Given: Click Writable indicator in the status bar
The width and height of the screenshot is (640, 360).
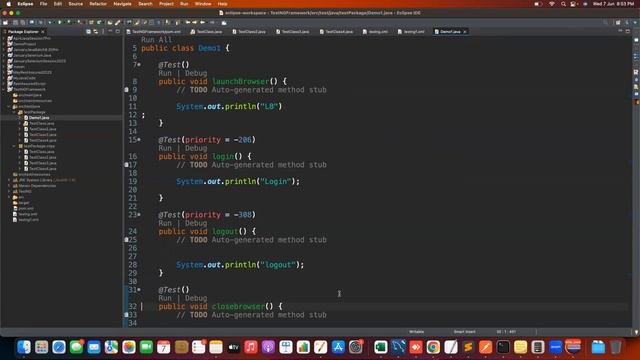Looking at the screenshot, I should pos(416,332).
